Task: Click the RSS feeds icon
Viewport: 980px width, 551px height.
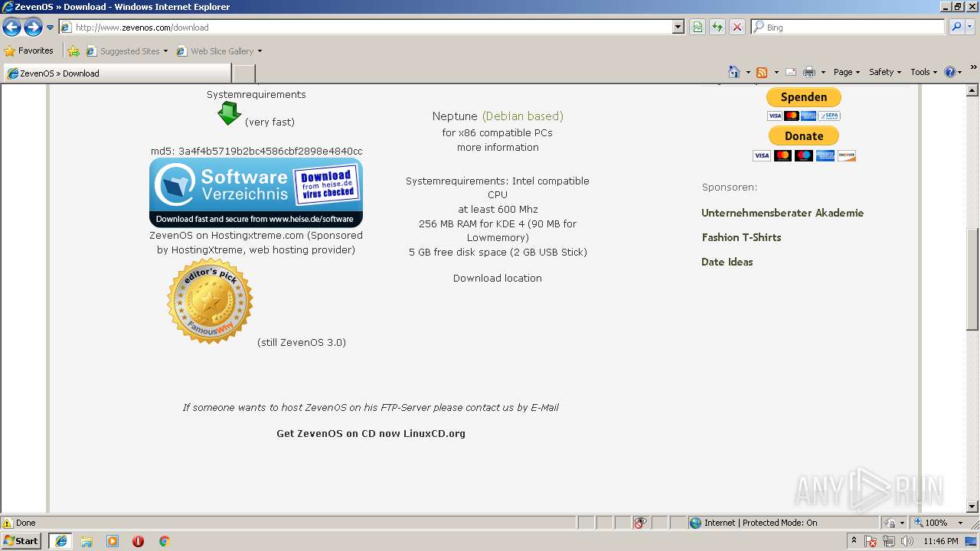Action: [x=762, y=72]
